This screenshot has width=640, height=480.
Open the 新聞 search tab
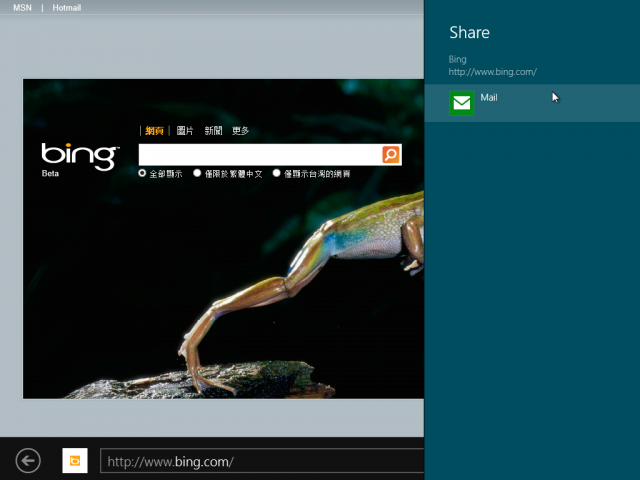click(213, 131)
